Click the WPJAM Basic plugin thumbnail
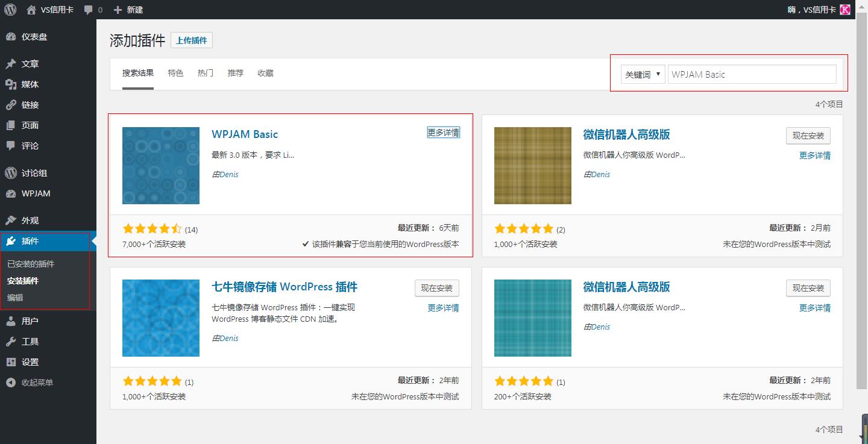The width and height of the screenshot is (868, 444). click(x=161, y=166)
